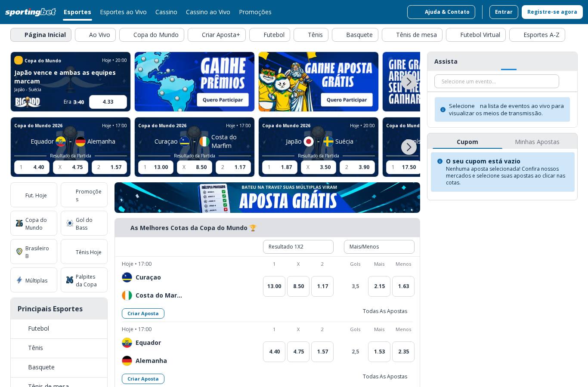Click Criar Aposta for Curaçao match
The width and height of the screenshot is (588, 387).
click(x=143, y=313)
